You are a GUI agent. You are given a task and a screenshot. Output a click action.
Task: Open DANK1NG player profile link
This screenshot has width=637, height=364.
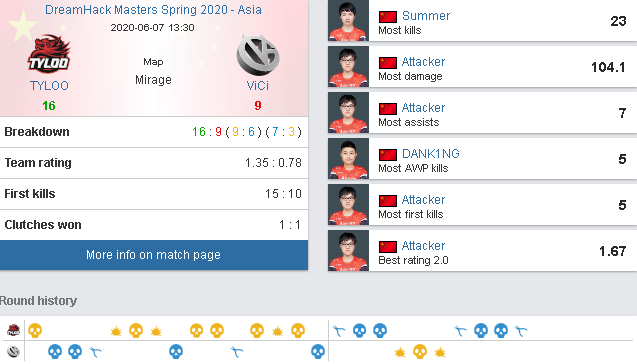pyautogui.click(x=431, y=154)
